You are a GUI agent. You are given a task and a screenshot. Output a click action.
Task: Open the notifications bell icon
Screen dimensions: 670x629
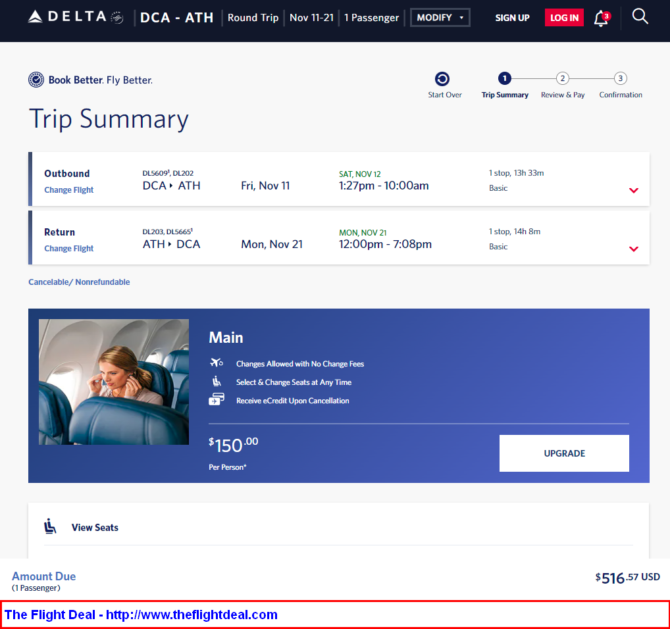coord(602,18)
